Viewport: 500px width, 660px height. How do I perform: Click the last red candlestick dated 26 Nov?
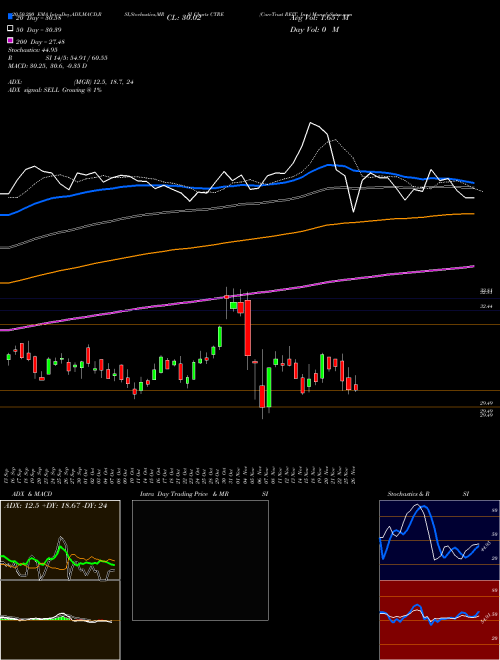[356, 387]
